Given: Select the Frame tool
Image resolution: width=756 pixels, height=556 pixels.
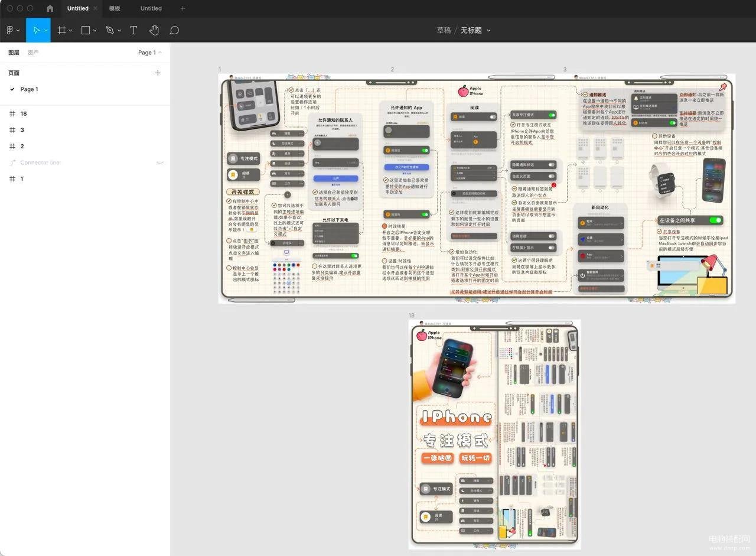Looking at the screenshot, I should 61,30.
